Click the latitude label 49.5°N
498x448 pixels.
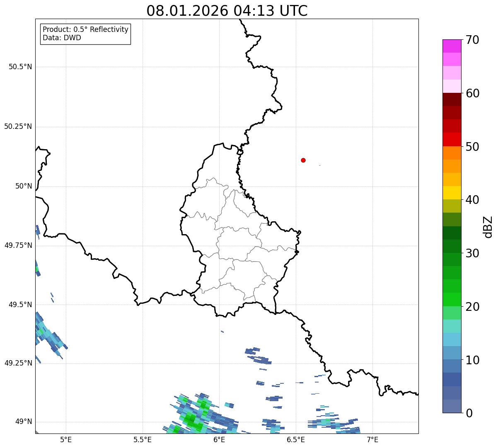point(20,305)
